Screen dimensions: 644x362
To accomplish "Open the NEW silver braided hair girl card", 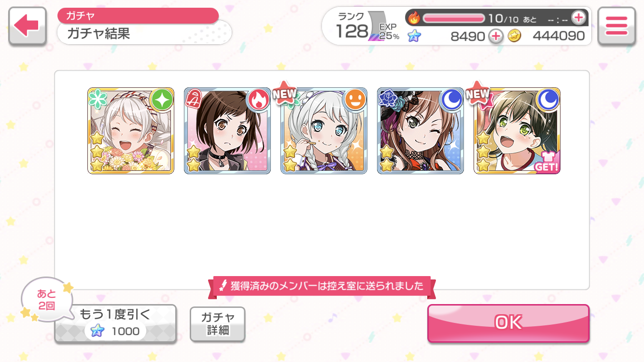I will tap(324, 131).
